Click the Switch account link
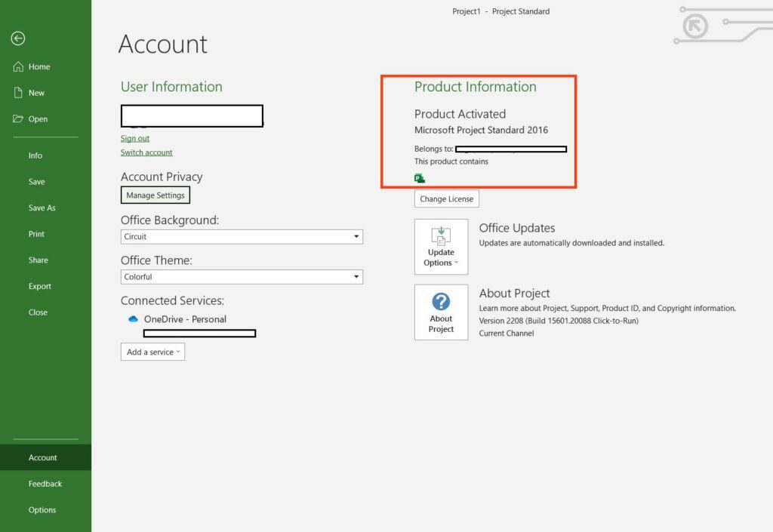 [x=146, y=152]
